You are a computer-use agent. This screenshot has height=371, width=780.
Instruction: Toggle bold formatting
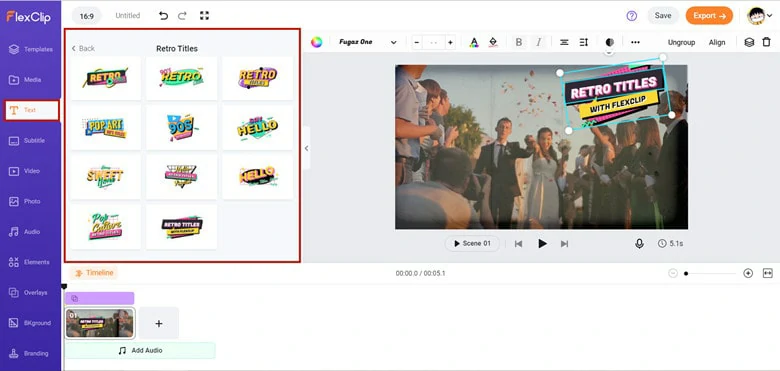[x=519, y=42]
